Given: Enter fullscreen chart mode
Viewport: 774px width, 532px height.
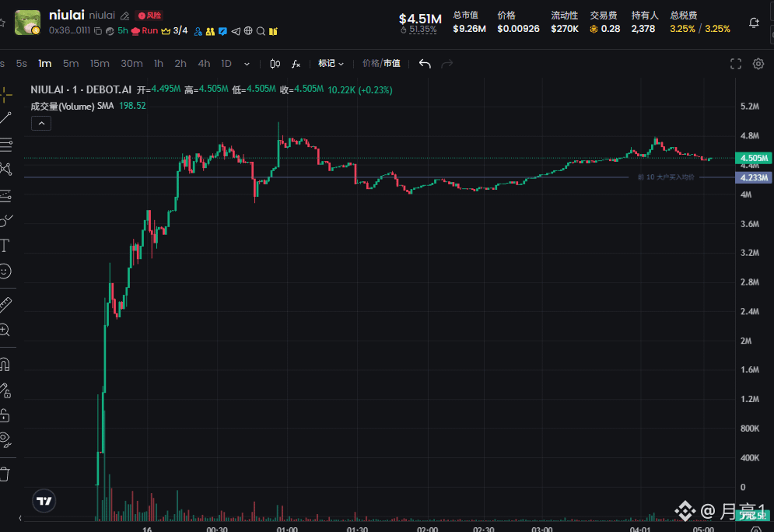Looking at the screenshot, I should (x=736, y=64).
